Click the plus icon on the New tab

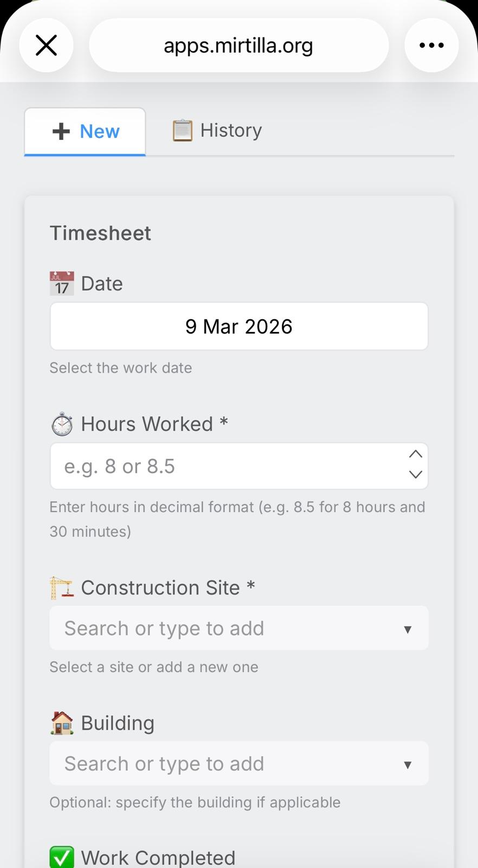point(60,131)
